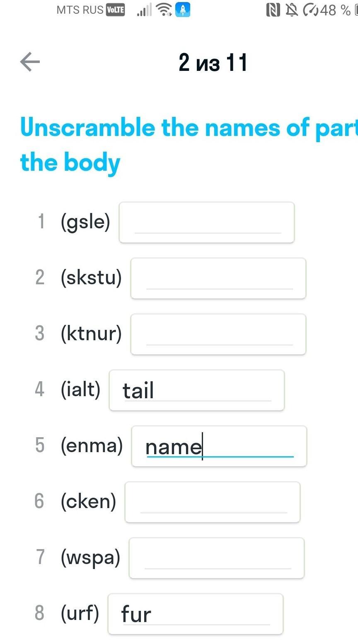Tap the muted bell notification icon

[x=292, y=10]
